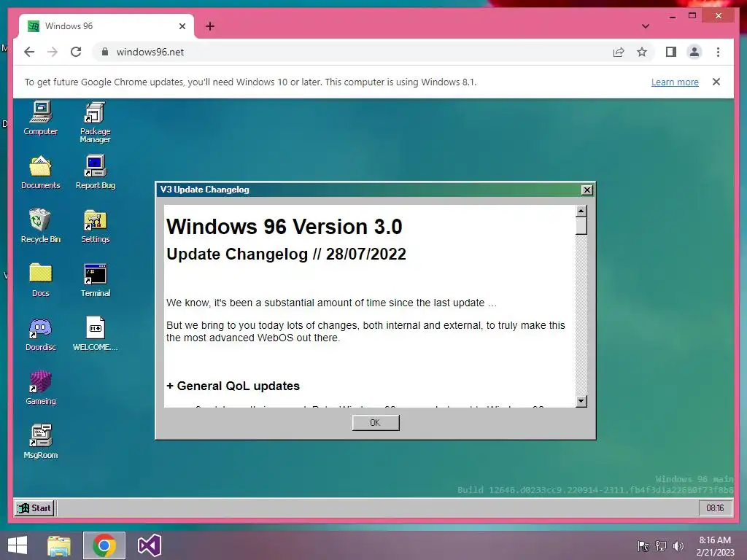Open the Windows Start menu in the taskbar
The width and height of the screenshot is (747, 560).
coord(18,545)
